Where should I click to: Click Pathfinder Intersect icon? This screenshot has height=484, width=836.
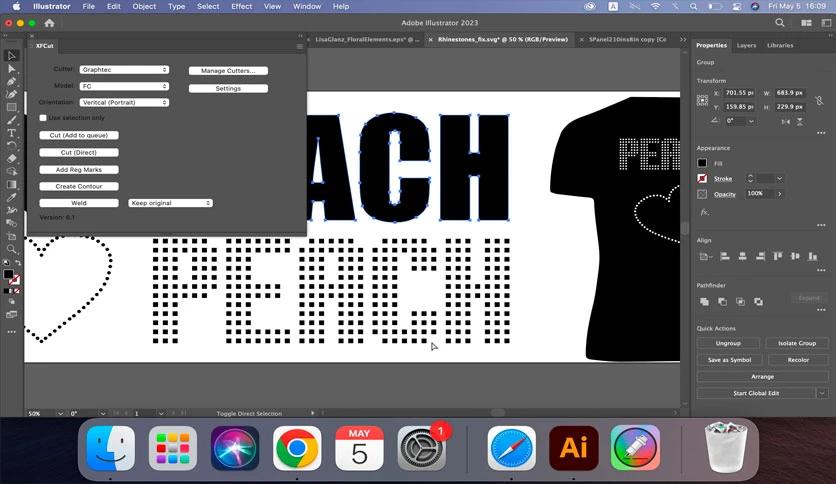[x=741, y=302]
